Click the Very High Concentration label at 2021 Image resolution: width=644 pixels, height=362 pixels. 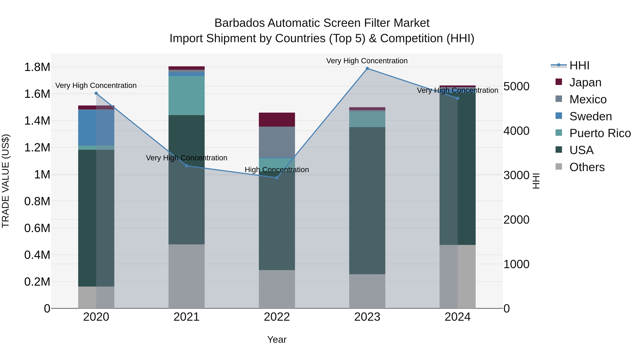click(x=187, y=158)
